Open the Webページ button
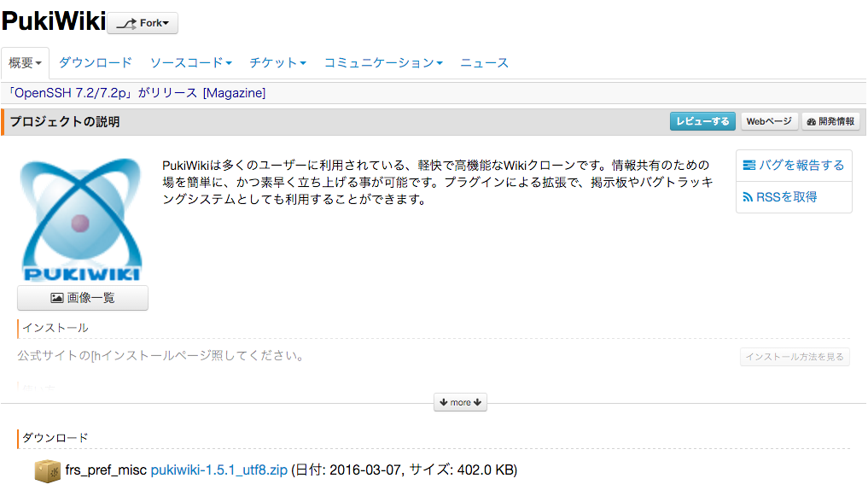868x496 pixels. [768, 121]
